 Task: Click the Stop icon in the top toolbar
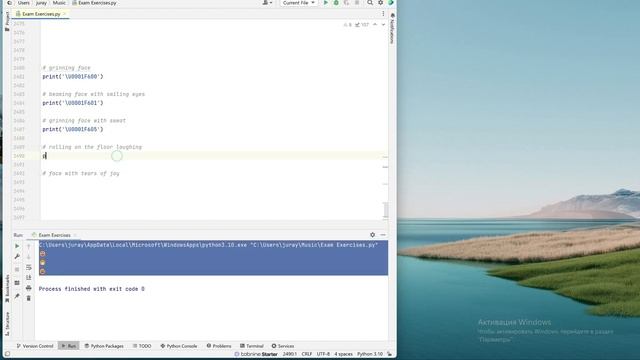(x=357, y=3)
